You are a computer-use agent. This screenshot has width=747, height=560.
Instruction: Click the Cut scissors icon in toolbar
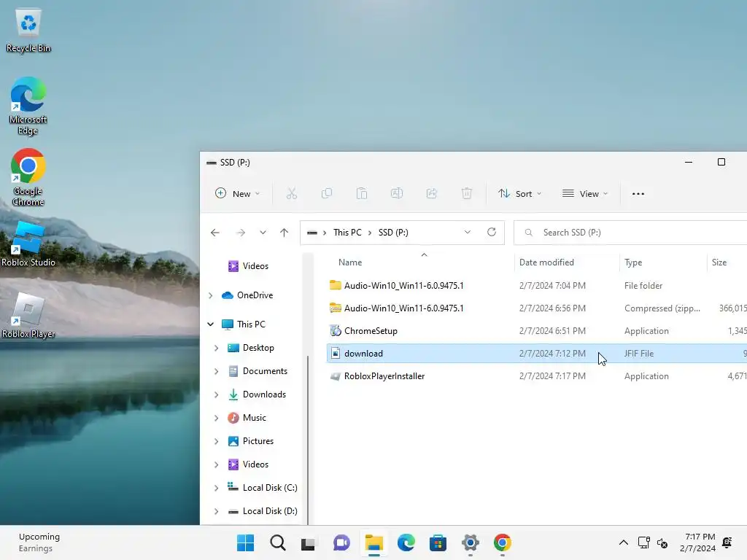[x=292, y=193]
